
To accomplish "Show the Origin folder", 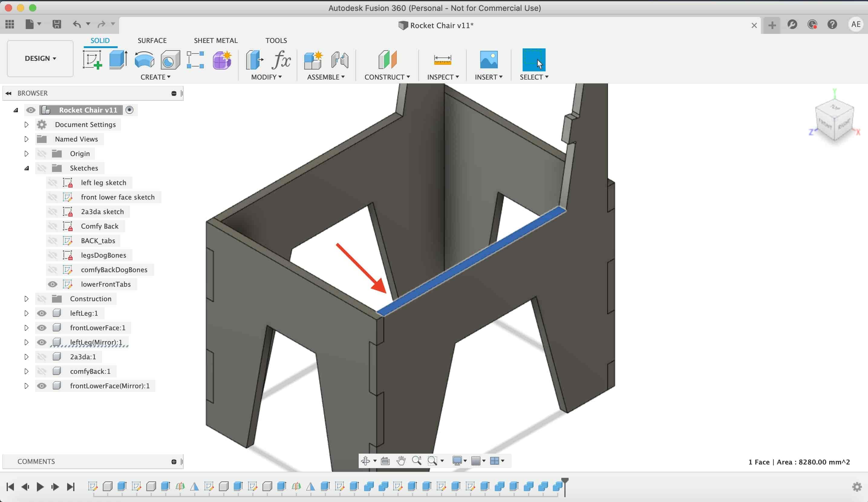I will [41, 154].
